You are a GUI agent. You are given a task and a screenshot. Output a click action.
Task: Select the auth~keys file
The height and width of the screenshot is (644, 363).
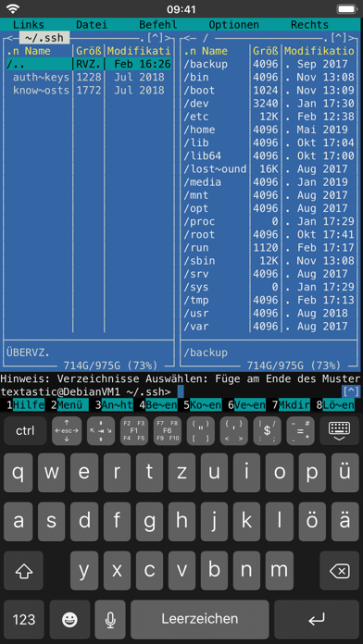coord(41,77)
